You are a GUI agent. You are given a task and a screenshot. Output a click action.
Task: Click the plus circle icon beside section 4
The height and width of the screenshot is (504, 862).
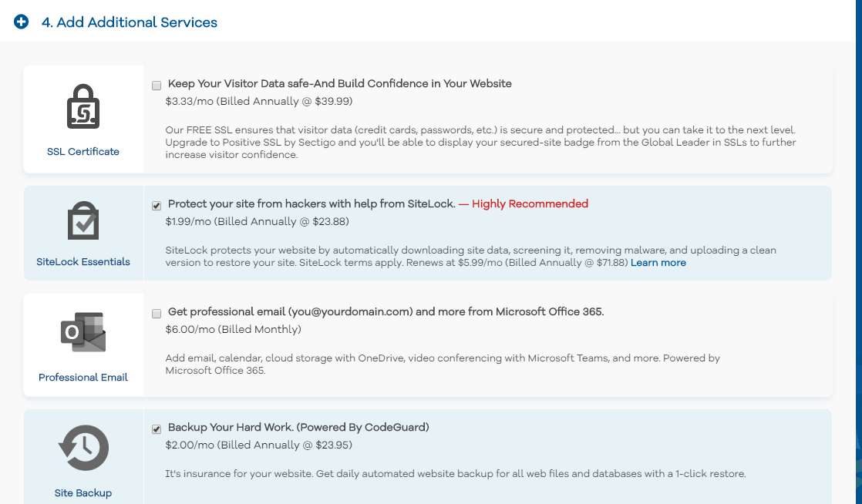pos(21,22)
